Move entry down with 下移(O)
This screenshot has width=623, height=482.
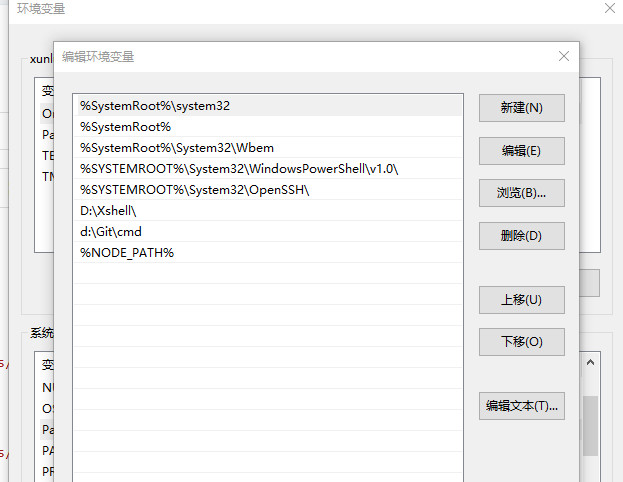(x=521, y=342)
